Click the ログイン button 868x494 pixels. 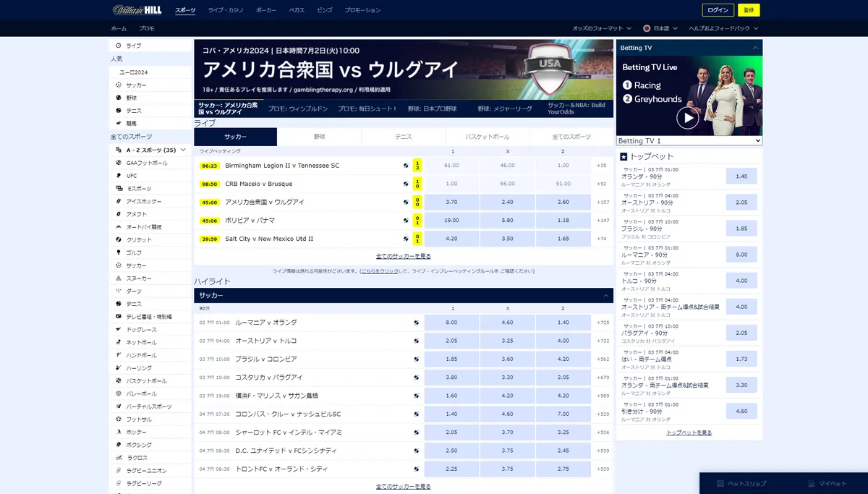[718, 10]
